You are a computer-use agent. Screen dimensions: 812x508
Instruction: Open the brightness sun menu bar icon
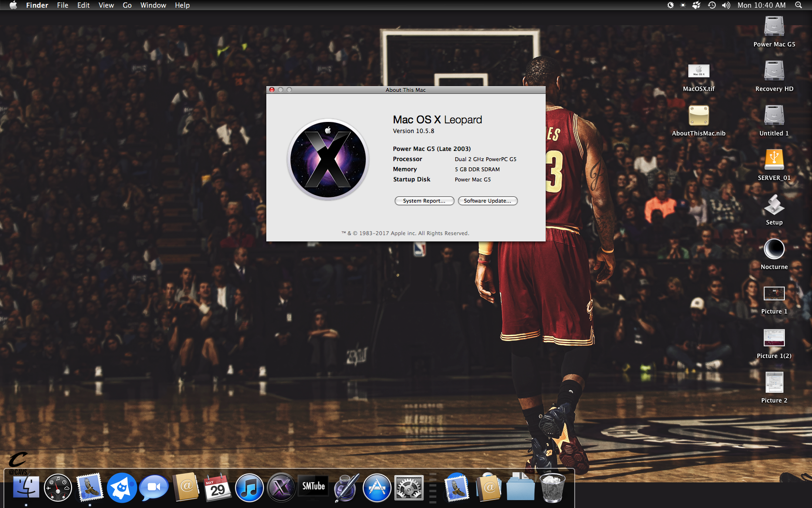click(683, 5)
